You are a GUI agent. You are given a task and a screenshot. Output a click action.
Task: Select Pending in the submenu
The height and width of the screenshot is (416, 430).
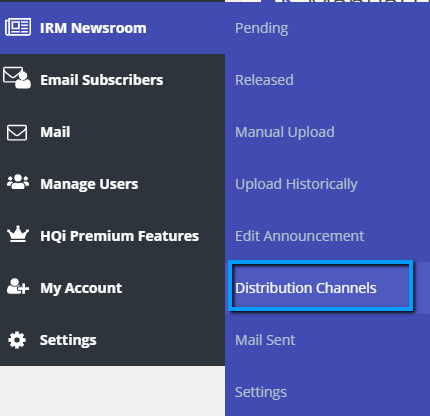[262, 28]
